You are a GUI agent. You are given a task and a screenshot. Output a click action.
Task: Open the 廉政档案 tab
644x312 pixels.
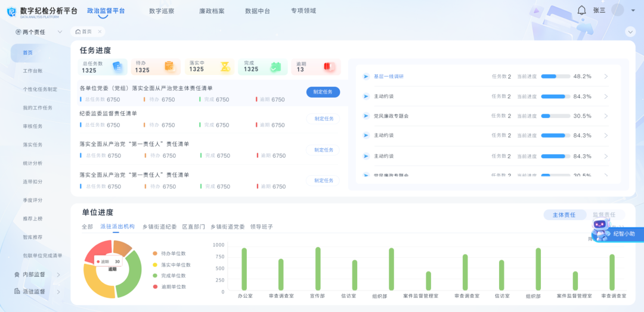(212, 11)
